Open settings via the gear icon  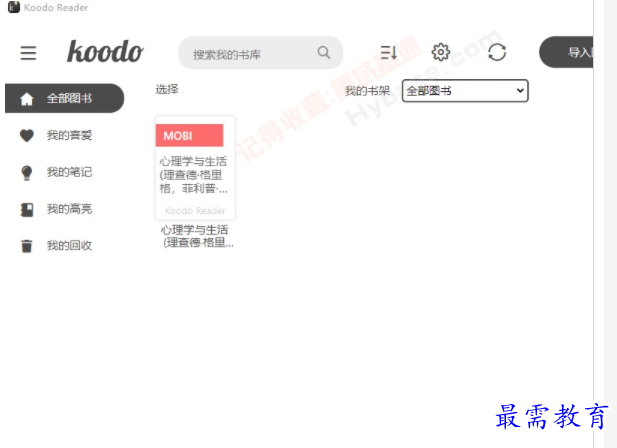tap(441, 52)
